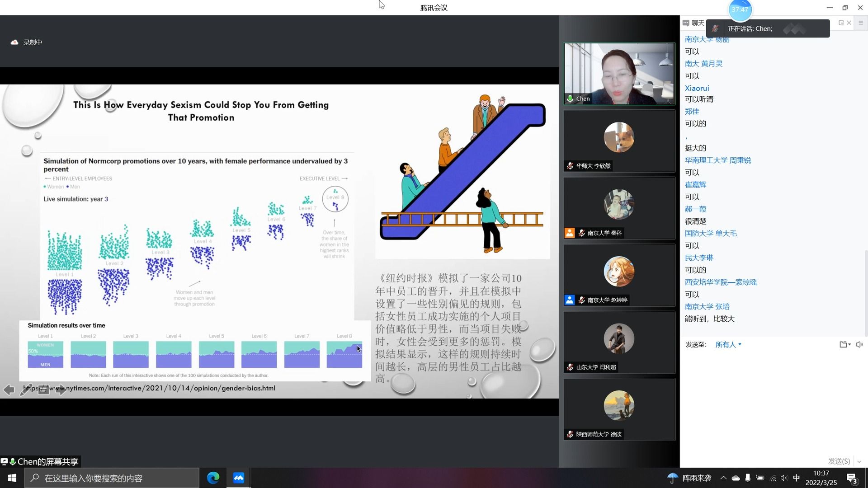The height and width of the screenshot is (488, 868).
Task: Click blue user badge on 赵婷婷 tile
Action: coord(570,300)
